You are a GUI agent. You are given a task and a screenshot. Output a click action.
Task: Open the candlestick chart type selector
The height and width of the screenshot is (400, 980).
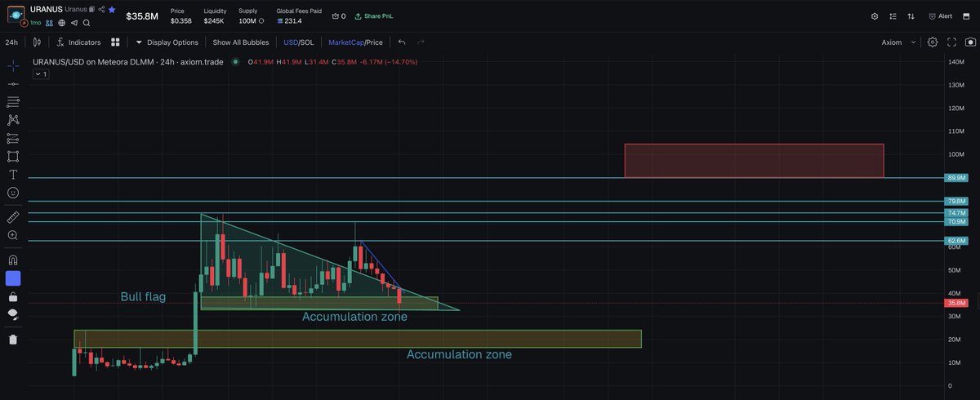(x=36, y=42)
